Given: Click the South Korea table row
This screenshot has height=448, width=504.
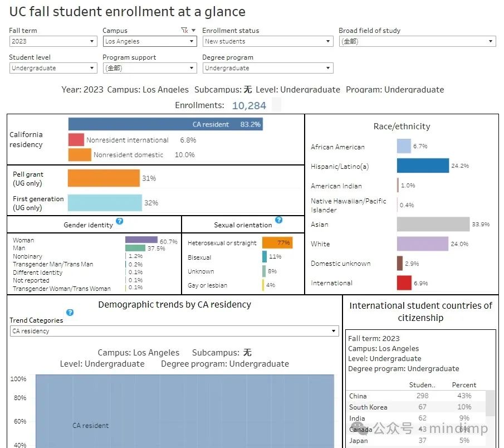Looking at the screenshot, I should pos(416,407).
